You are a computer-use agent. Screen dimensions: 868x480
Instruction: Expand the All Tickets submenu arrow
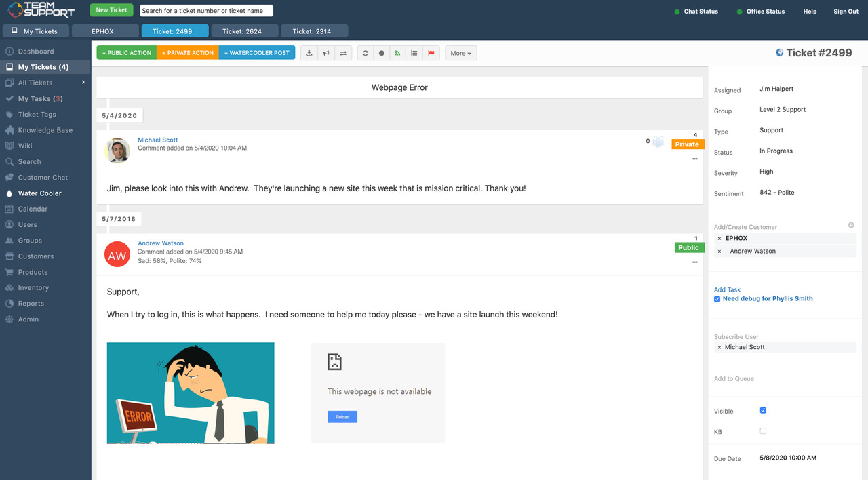point(83,83)
